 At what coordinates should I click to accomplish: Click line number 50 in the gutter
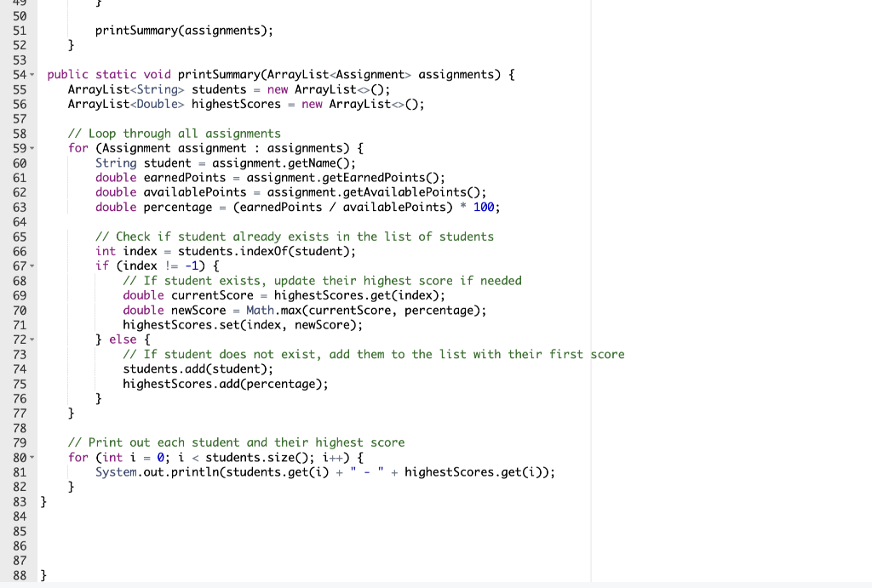19,15
